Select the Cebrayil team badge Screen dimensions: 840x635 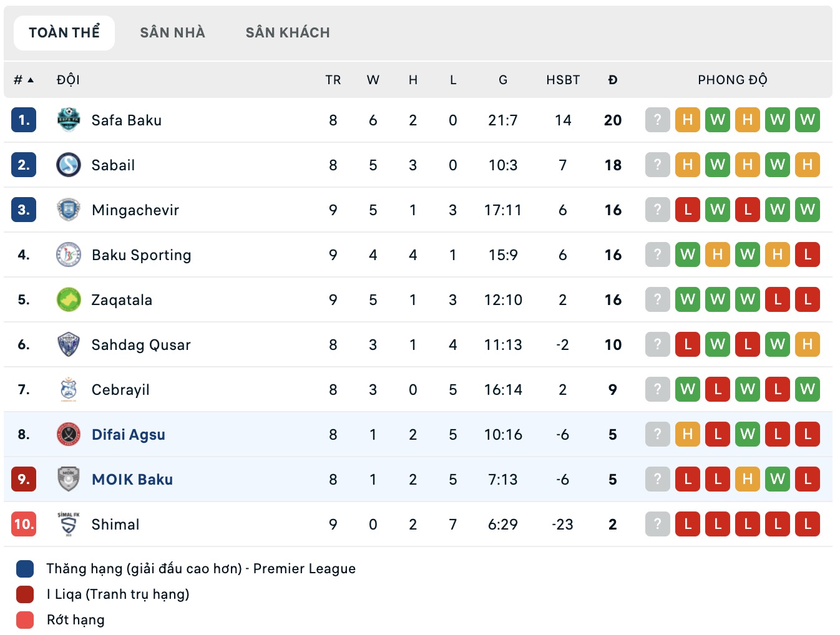[x=69, y=389]
